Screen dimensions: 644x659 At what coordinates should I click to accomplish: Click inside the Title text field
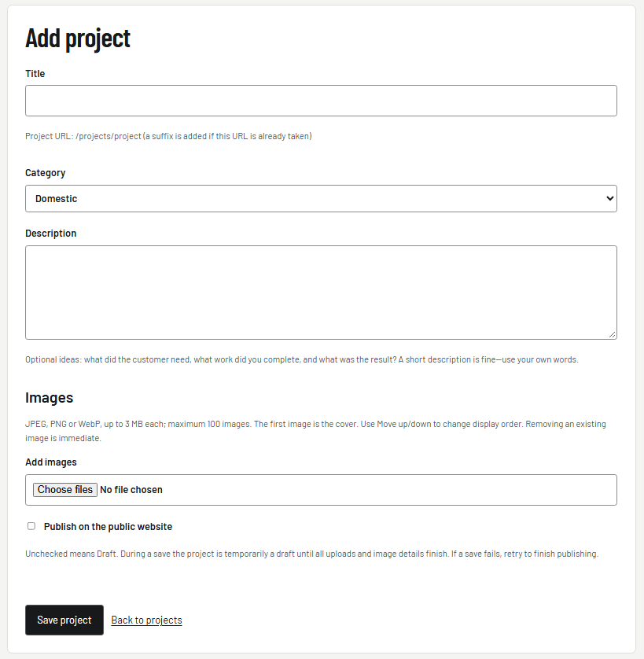(x=321, y=101)
